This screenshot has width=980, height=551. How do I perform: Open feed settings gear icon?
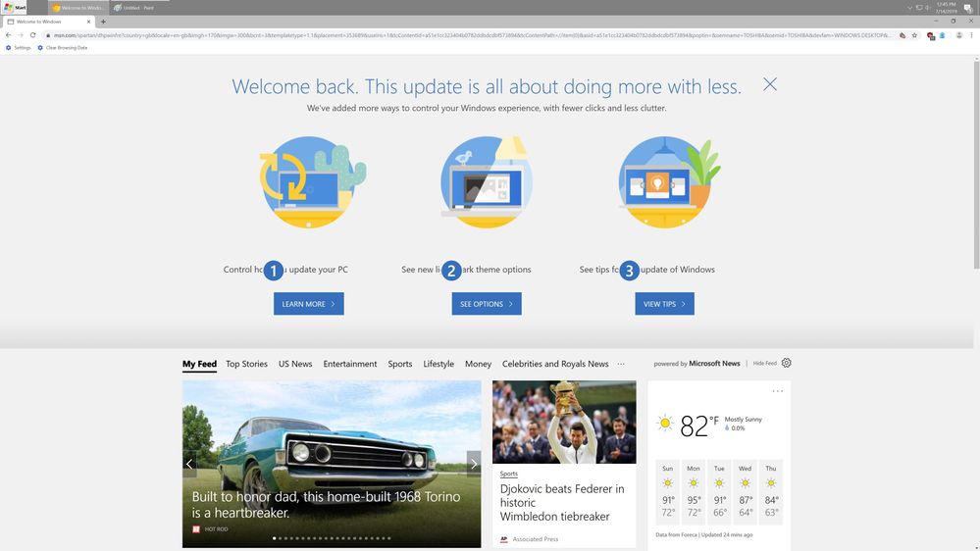[786, 363]
